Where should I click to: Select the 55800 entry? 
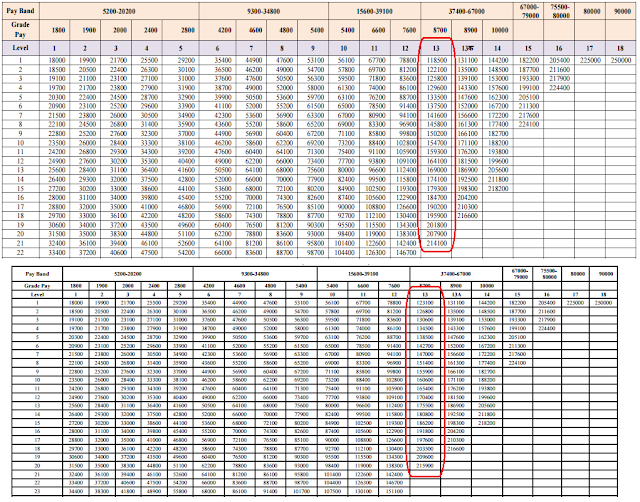[180, 491]
